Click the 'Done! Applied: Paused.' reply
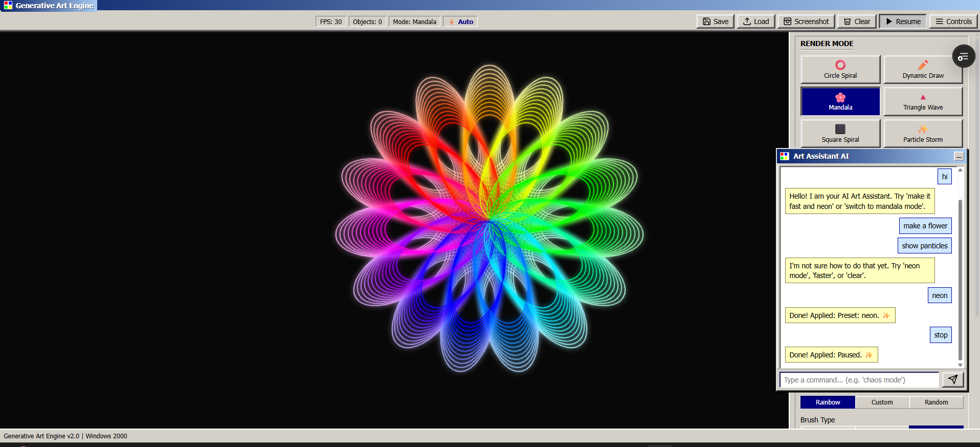The height and width of the screenshot is (447, 980). click(831, 355)
